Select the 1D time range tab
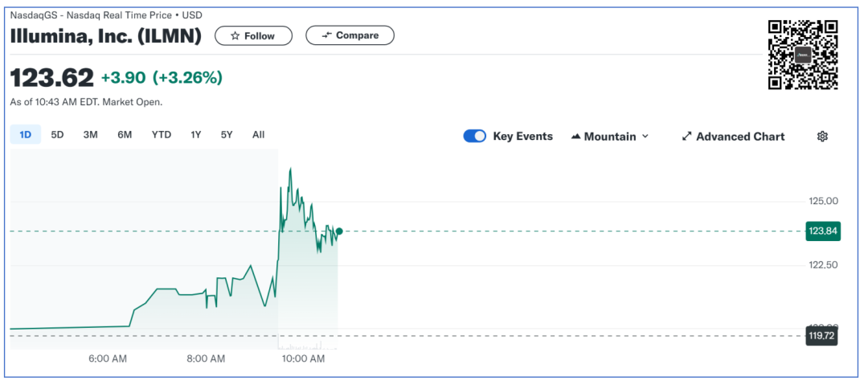Viewport: 868px width, 381px height. tap(25, 135)
